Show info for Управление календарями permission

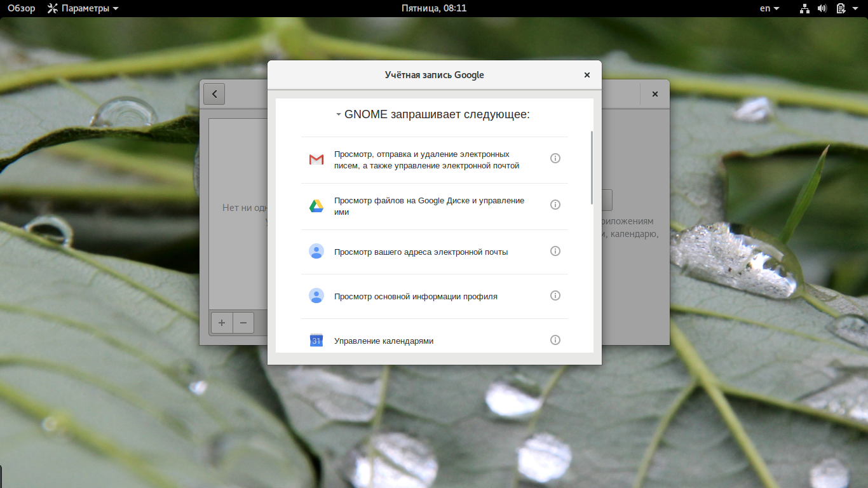pyautogui.click(x=555, y=340)
